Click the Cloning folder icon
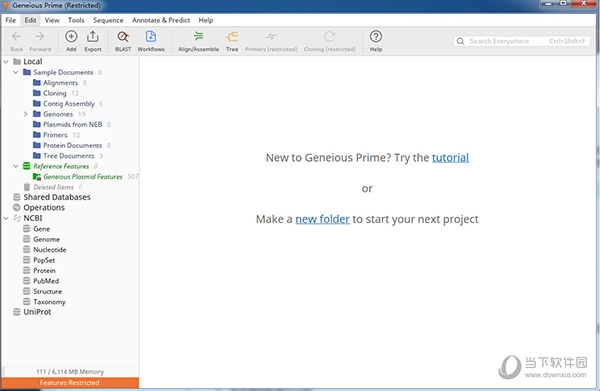600x391 pixels. click(37, 93)
